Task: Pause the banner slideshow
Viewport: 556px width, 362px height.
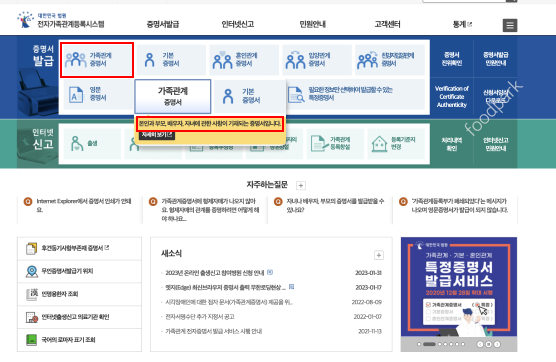Action: click(x=489, y=344)
